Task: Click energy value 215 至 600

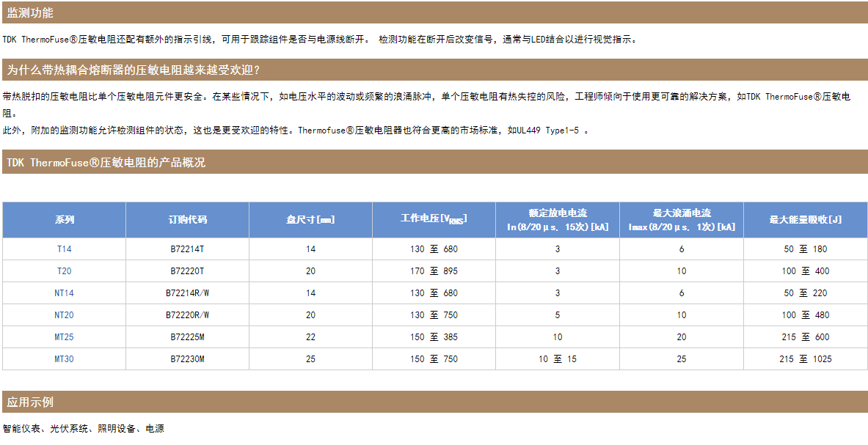Action: tap(806, 337)
